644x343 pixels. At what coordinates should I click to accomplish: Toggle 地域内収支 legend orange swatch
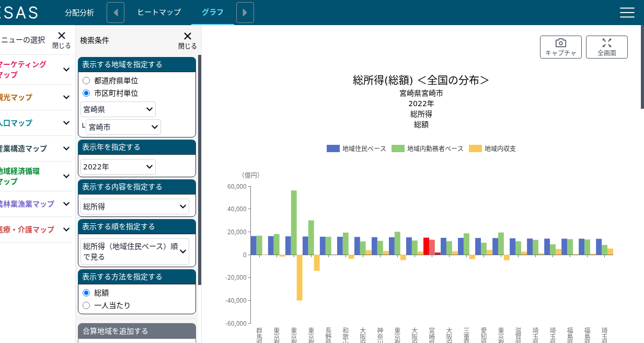tap(475, 148)
